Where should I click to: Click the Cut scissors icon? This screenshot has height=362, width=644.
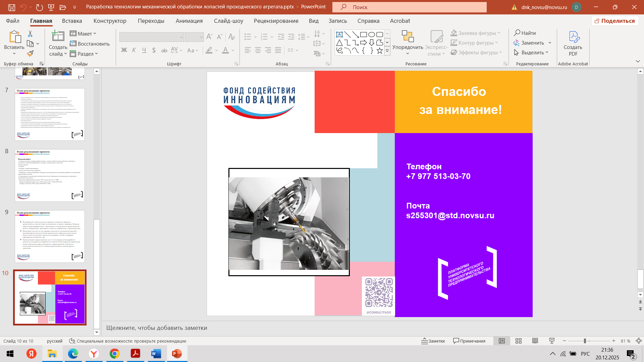[30, 34]
